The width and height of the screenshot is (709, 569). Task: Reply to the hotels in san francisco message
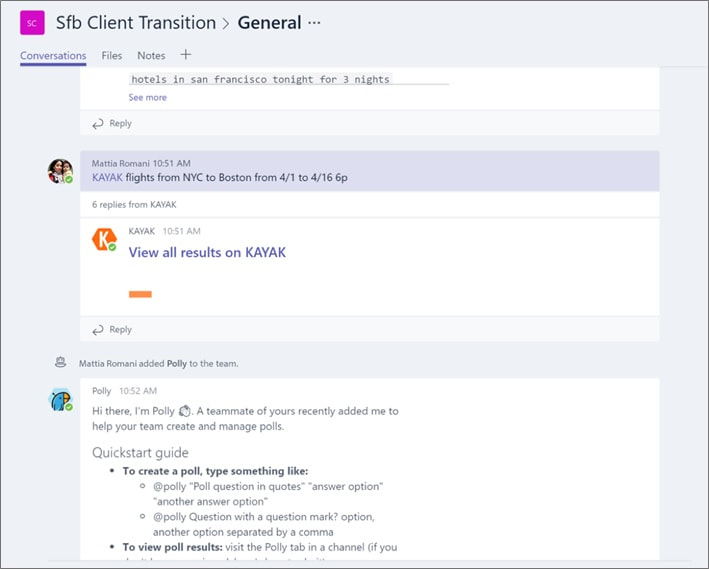tap(112, 123)
